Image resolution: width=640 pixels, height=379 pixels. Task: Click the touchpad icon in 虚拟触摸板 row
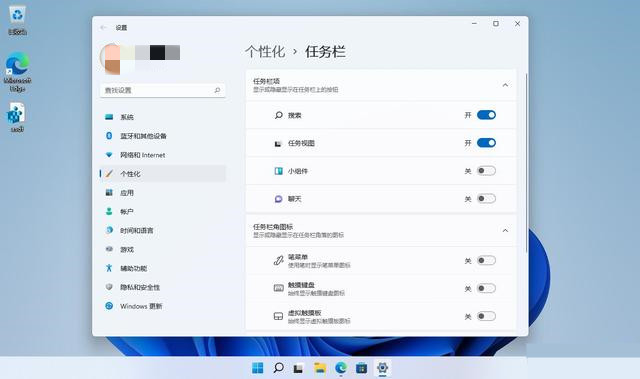pyautogui.click(x=278, y=316)
